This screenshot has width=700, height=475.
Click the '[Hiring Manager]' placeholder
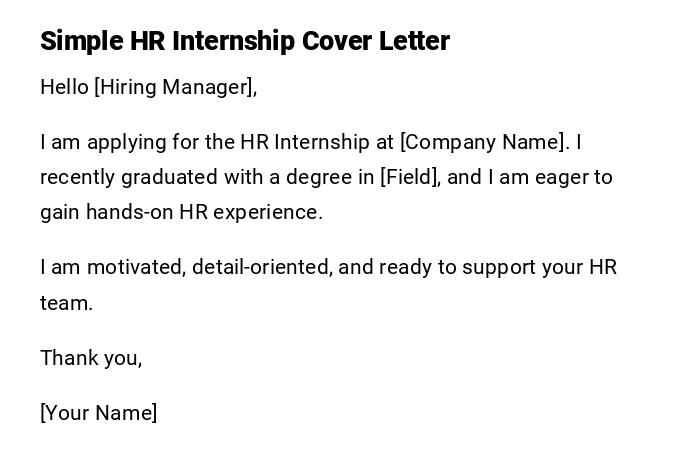point(175,87)
